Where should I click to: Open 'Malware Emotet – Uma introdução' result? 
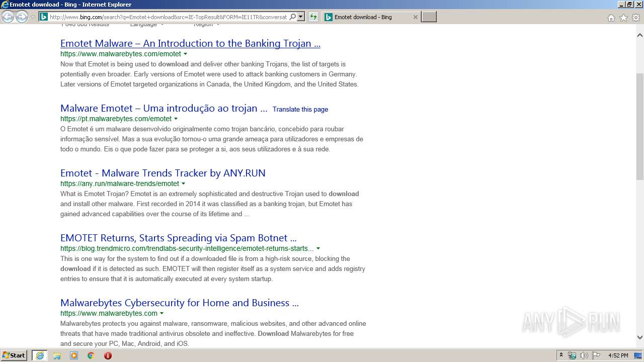tap(164, 108)
